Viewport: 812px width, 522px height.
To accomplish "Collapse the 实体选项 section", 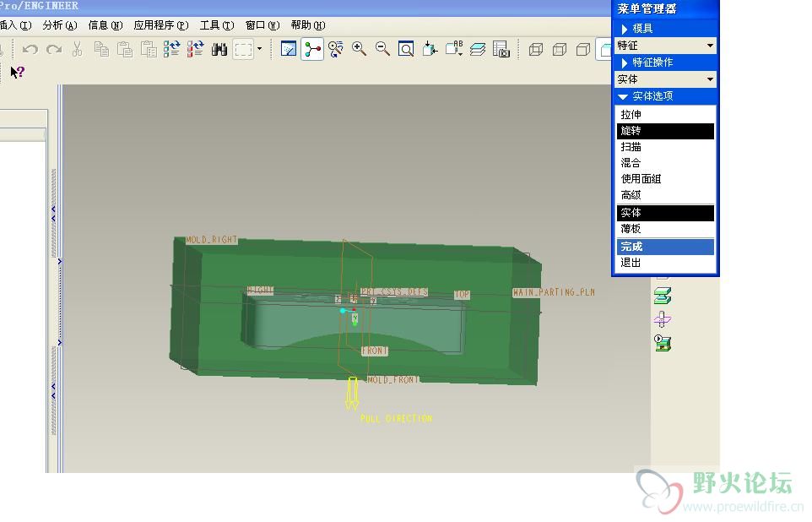I will (665, 96).
